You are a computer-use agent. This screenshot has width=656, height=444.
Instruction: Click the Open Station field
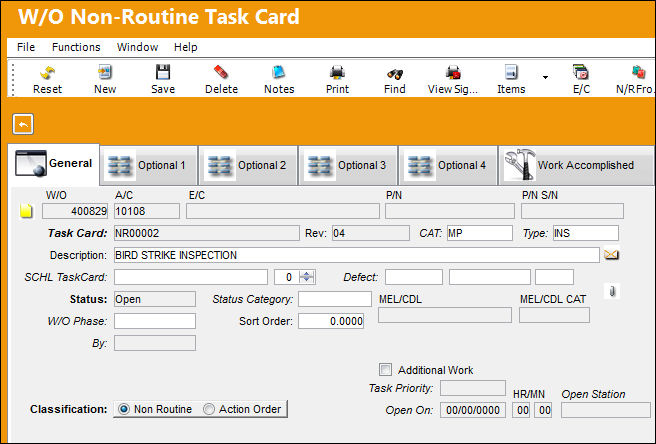(606, 410)
